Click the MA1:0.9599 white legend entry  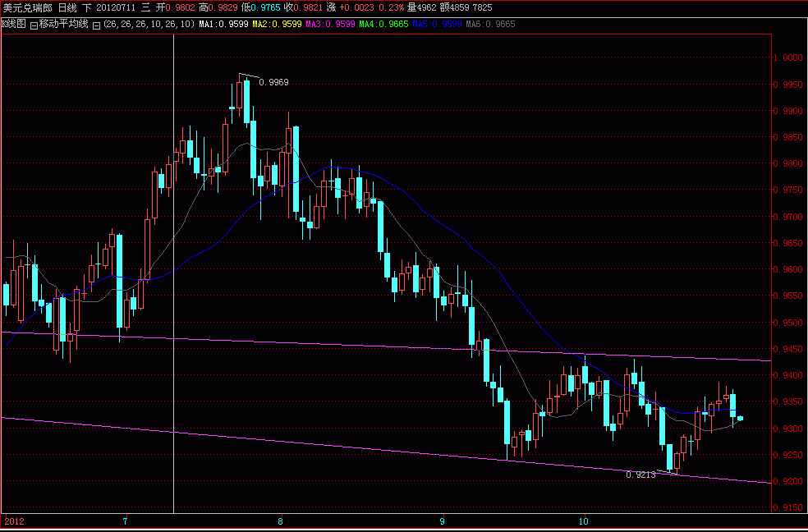224,24
